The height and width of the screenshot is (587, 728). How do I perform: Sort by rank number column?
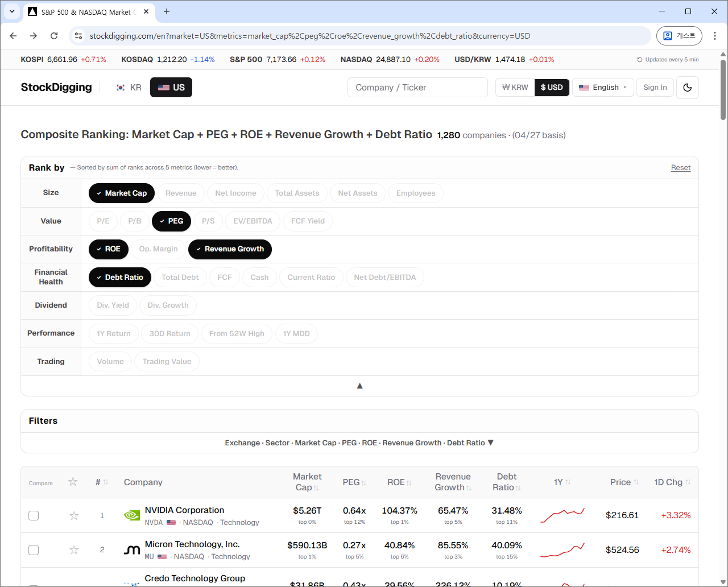point(102,482)
